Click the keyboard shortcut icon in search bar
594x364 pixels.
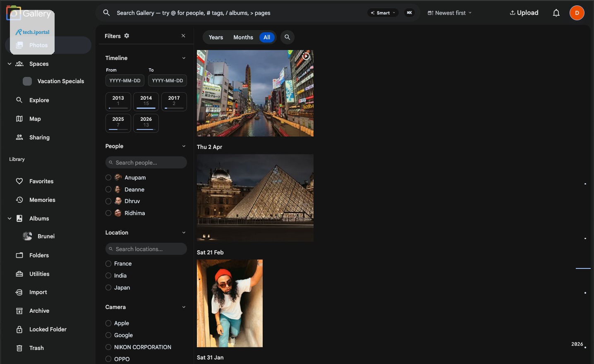(410, 13)
